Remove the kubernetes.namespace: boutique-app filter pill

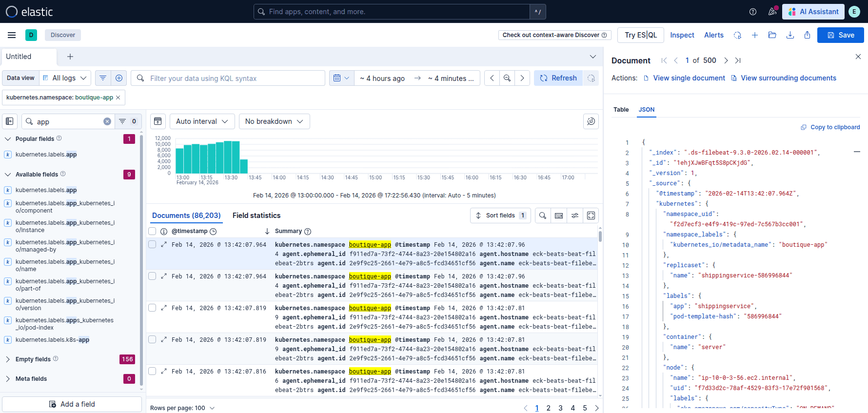[118, 98]
